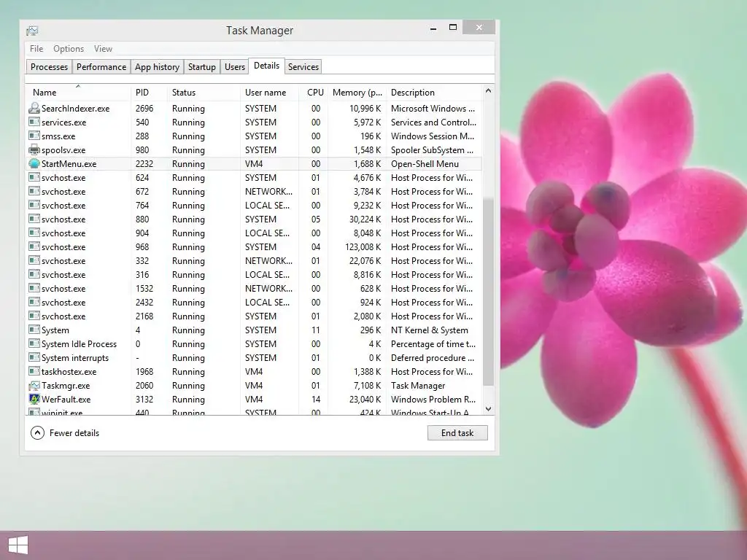Switch to the Performance tab
Screen dimensions: 747x560
101,66
